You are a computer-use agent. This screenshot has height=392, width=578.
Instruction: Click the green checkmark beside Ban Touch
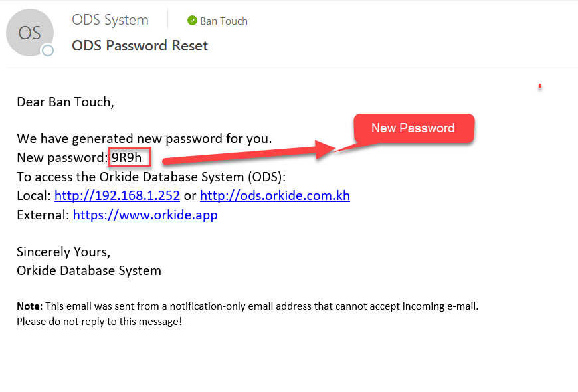193,21
